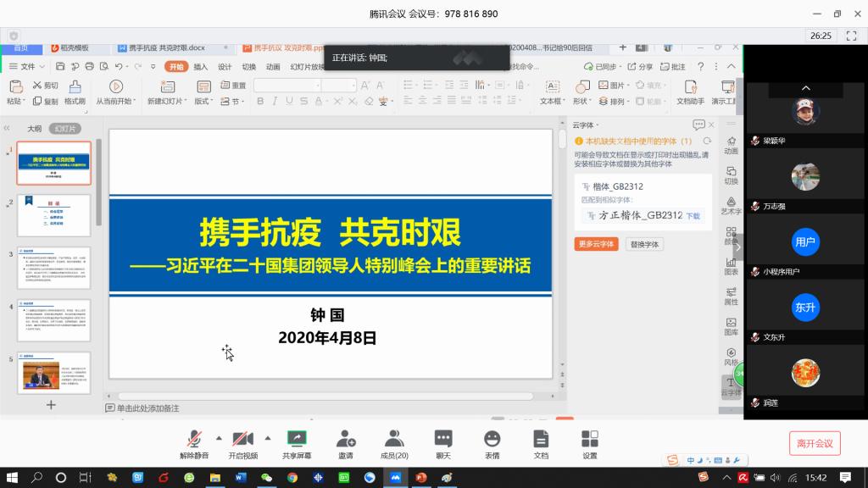
Task: Open the chat panel
Action: 442,438
